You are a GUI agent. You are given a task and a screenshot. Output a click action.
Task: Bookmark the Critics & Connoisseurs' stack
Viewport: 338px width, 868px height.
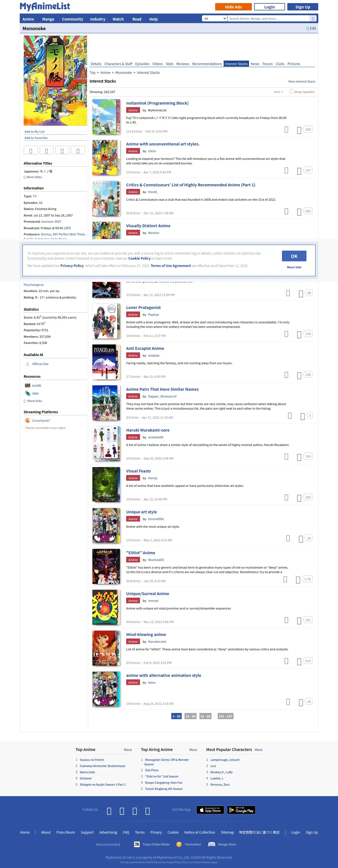[x=286, y=211]
